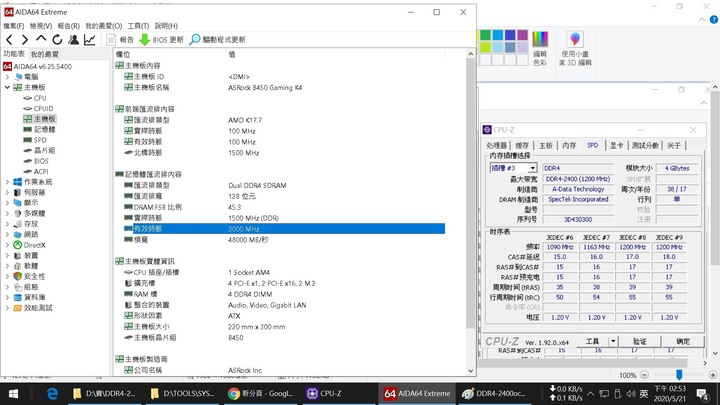Screen dimensions: 720x405
Task: Open 編輯色彩 in Paint window
Action: pyautogui.click(x=540, y=48)
